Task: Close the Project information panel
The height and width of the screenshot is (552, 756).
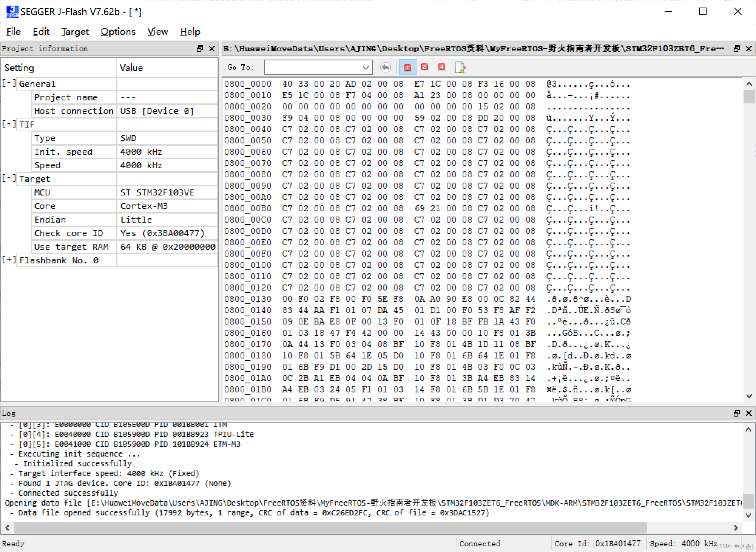Action: point(211,49)
